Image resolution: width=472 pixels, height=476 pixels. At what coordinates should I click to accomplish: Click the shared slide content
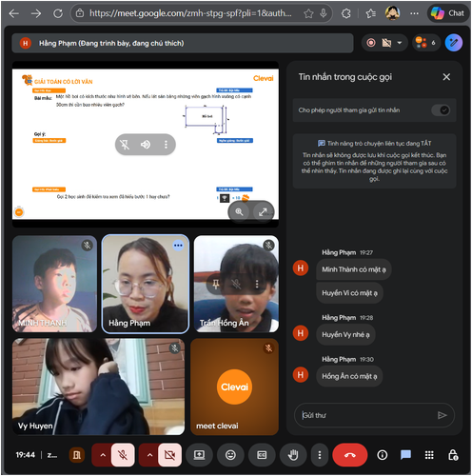coord(146,145)
